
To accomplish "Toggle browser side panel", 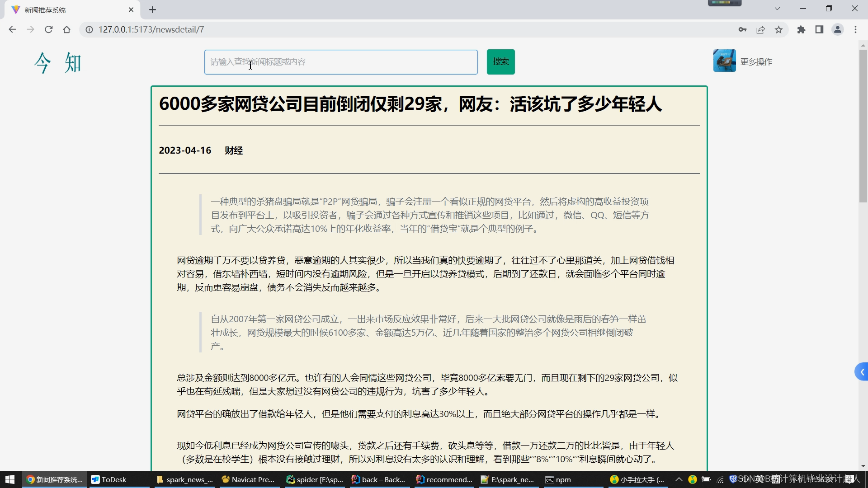I will tap(819, 29).
